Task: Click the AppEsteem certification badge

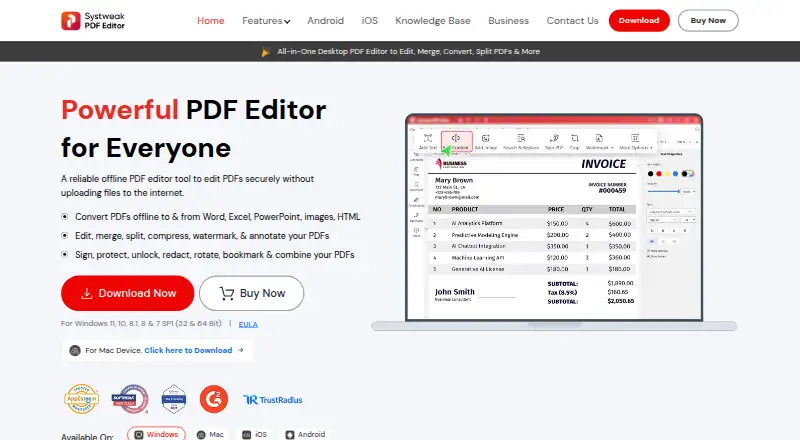Action: coord(82,399)
